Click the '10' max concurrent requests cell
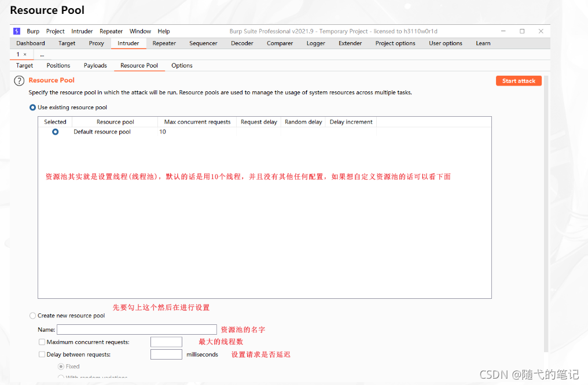The height and width of the screenshot is (385, 588). click(197, 132)
